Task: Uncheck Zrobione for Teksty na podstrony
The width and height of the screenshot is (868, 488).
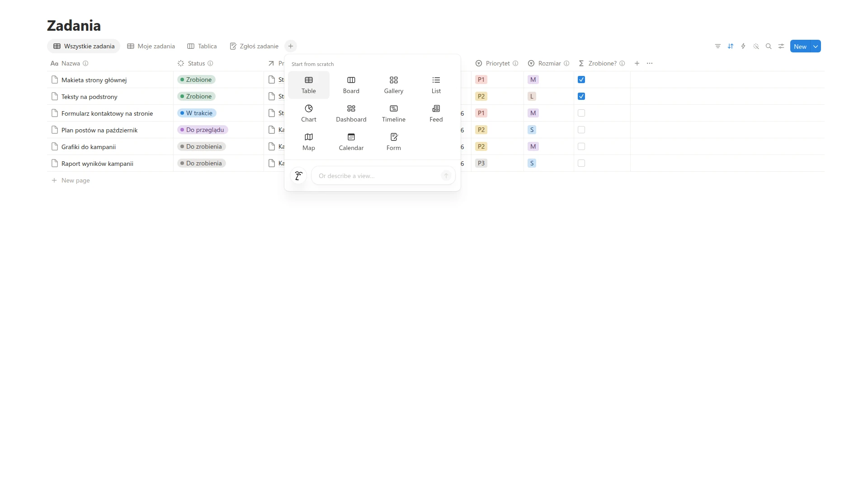Action: point(581,96)
